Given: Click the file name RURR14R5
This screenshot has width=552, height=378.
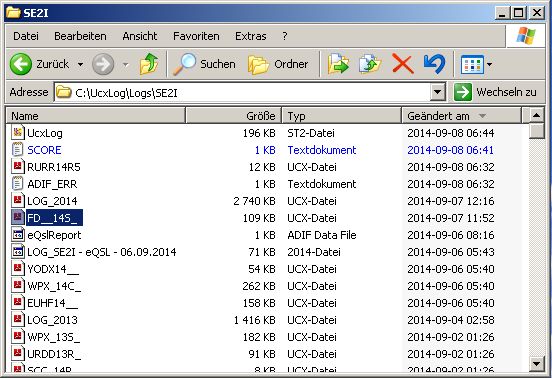Looking at the screenshot, I should tap(54, 167).
